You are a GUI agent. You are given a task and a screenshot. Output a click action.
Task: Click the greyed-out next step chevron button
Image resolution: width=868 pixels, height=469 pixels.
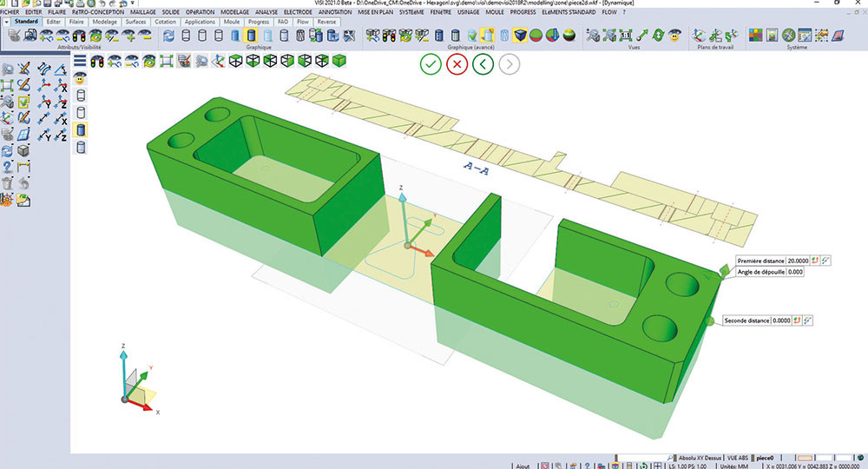click(510, 64)
